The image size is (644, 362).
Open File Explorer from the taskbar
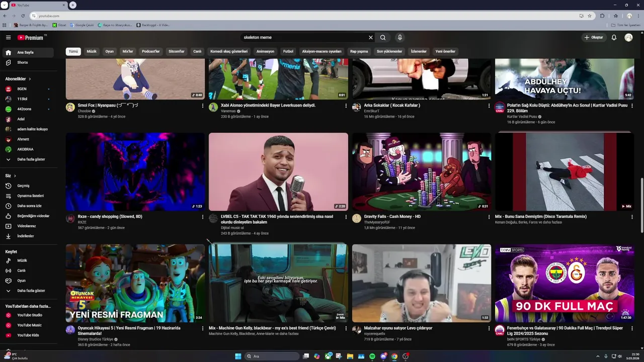[350, 356]
